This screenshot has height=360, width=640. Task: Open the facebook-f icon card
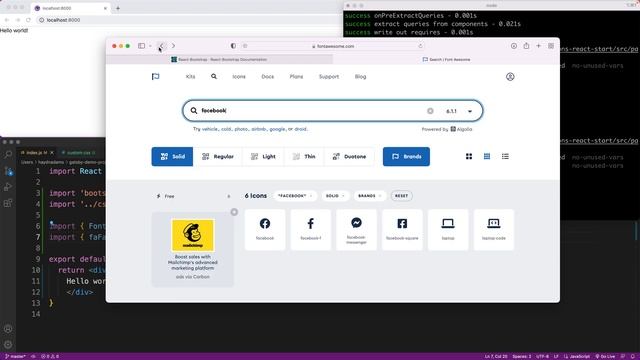click(x=311, y=229)
